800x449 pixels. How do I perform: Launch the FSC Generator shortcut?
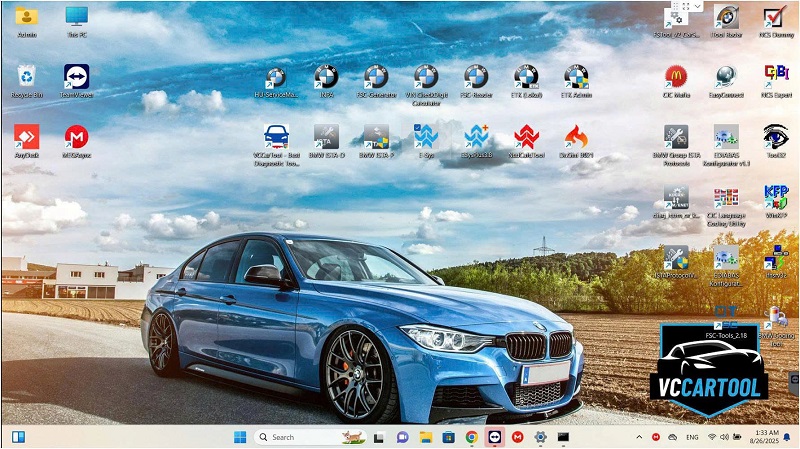377,81
